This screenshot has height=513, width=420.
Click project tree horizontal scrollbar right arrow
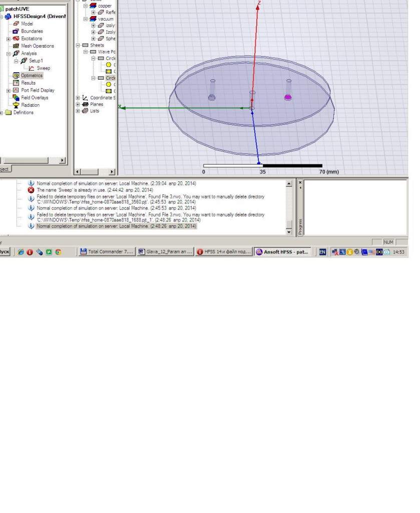click(62, 160)
